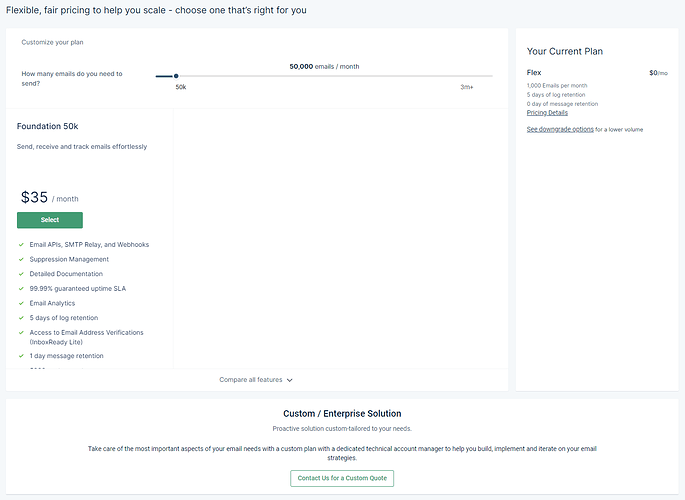685x500 pixels.
Task: Click the Email Analytics feature text
Action: coord(52,303)
